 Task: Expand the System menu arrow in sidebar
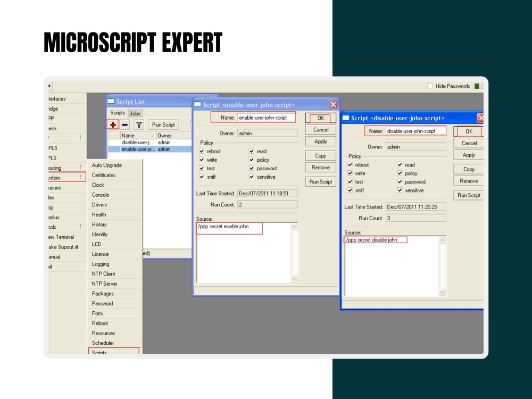pyautogui.click(x=81, y=177)
